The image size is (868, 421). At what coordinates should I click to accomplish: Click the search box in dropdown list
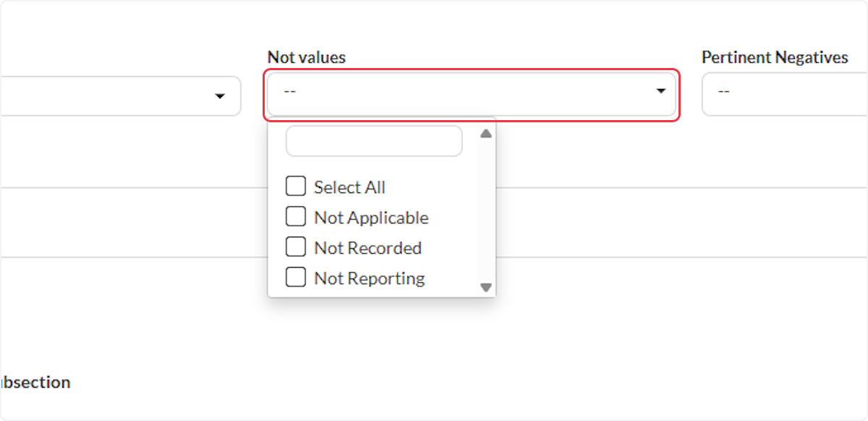pos(374,141)
